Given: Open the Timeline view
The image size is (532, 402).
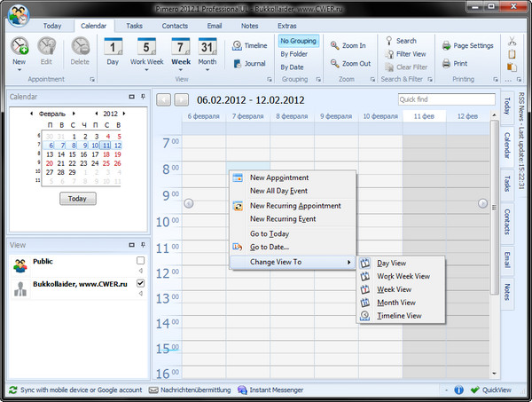Looking at the screenshot, I should coord(250,45).
